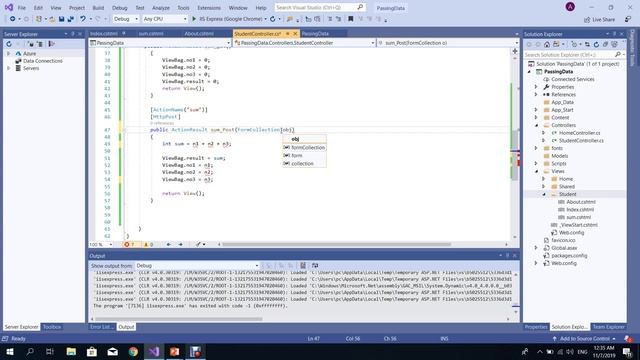Open the Debug menu
This screenshot has width=640, height=360.
120,8
